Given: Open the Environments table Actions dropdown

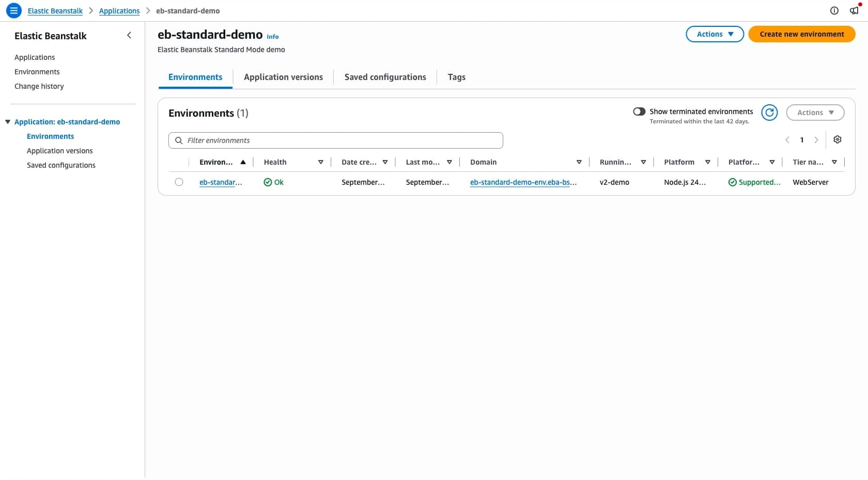Looking at the screenshot, I should pyautogui.click(x=815, y=113).
